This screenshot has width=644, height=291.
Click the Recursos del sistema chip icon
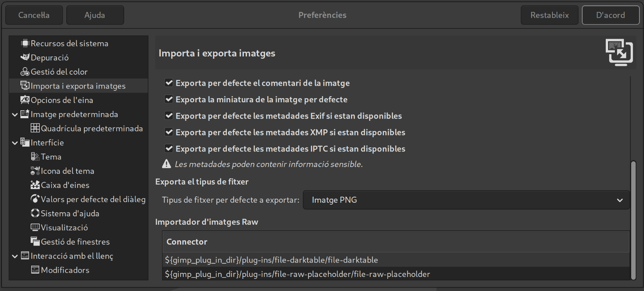pyautogui.click(x=25, y=44)
